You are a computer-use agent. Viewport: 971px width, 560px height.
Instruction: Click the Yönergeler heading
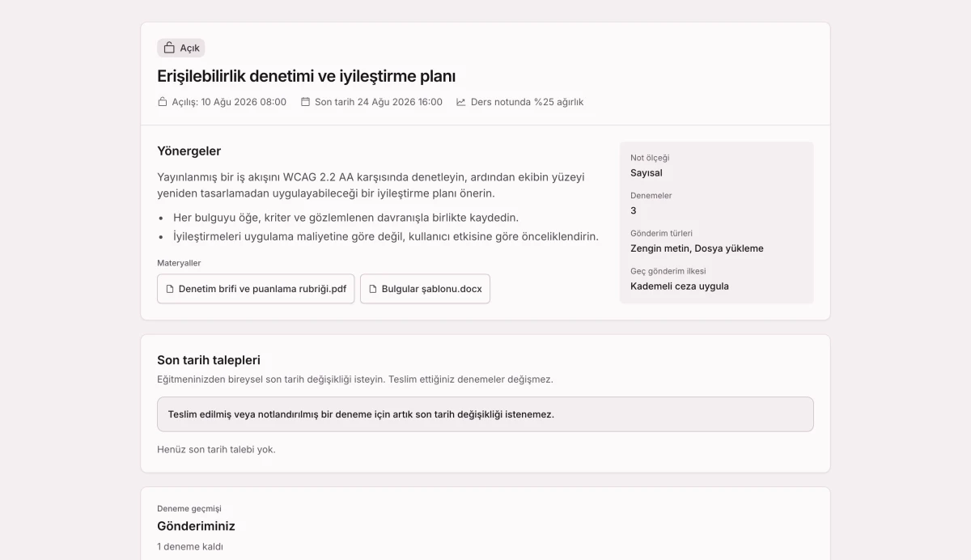189,151
